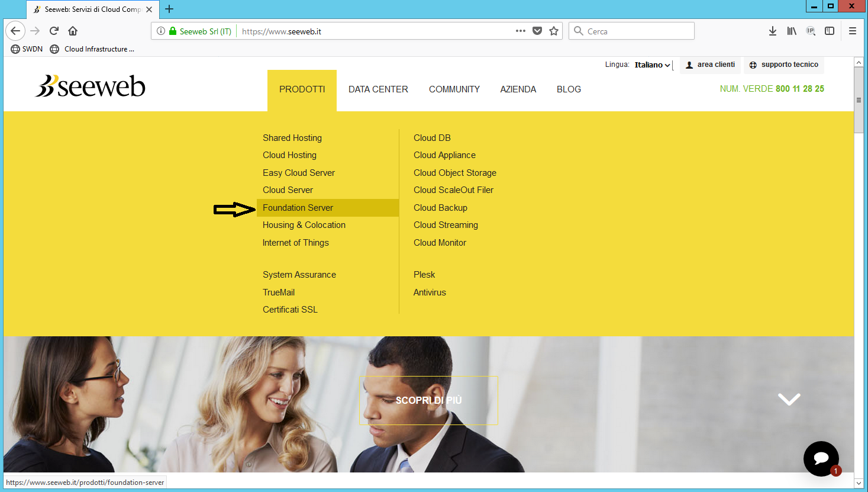Open Cloud Streaming
Screen dimensions: 868x492
(446, 225)
